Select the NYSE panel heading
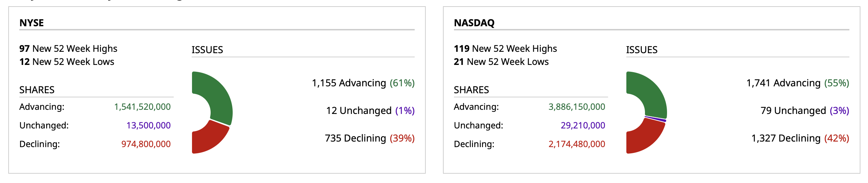868x183 pixels. tap(32, 23)
